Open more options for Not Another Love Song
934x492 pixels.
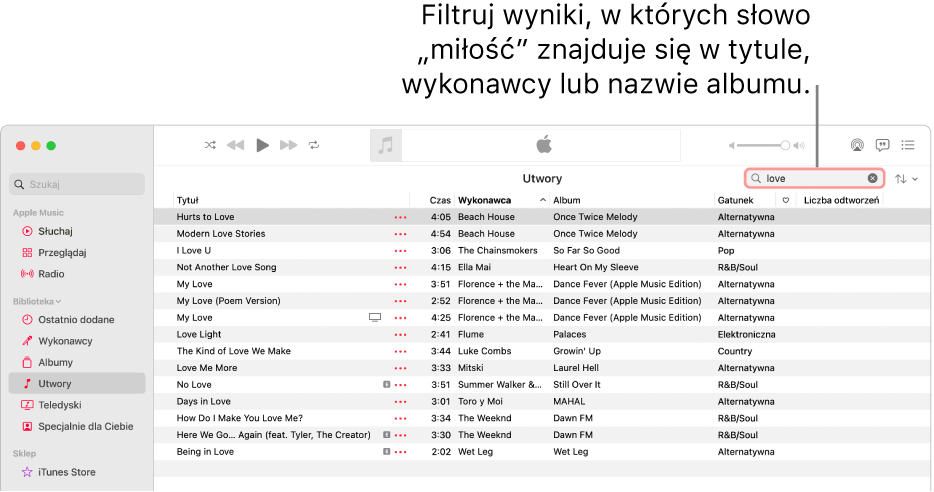click(x=400, y=267)
